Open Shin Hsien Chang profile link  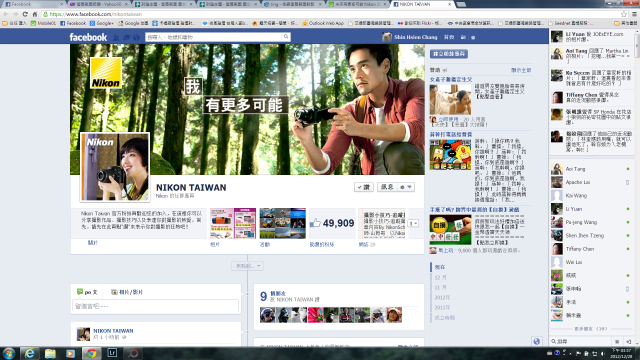click(416, 37)
